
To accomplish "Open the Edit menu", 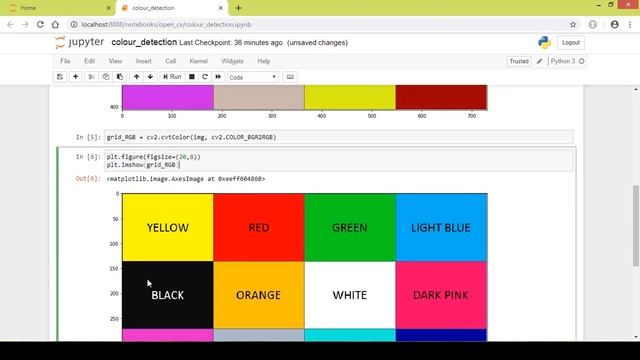I will [89, 61].
